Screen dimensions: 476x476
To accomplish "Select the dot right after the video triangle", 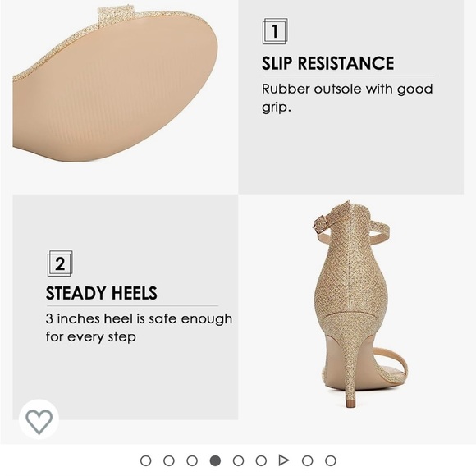I will click(x=307, y=460).
